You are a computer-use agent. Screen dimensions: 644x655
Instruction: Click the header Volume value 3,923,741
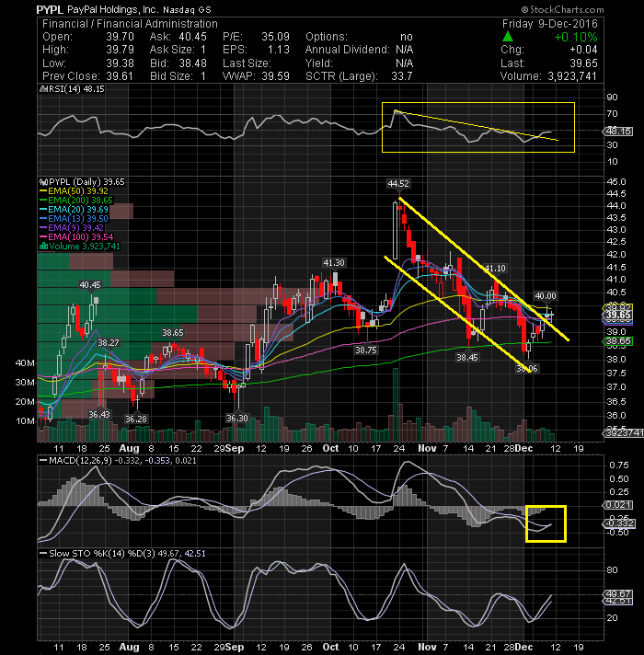[572, 76]
